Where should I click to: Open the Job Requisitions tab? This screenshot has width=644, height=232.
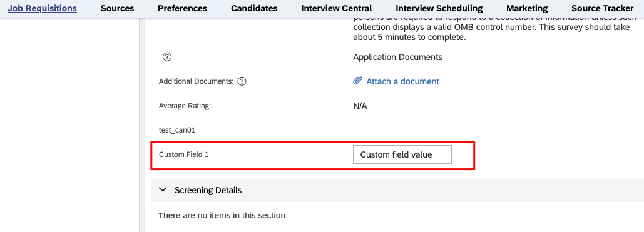click(42, 8)
